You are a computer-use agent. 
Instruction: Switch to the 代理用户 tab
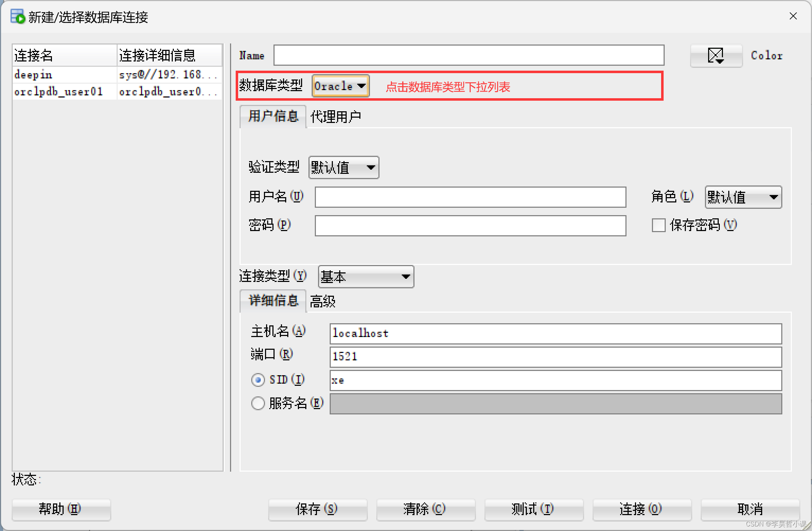pyautogui.click(x=335, y=117)
